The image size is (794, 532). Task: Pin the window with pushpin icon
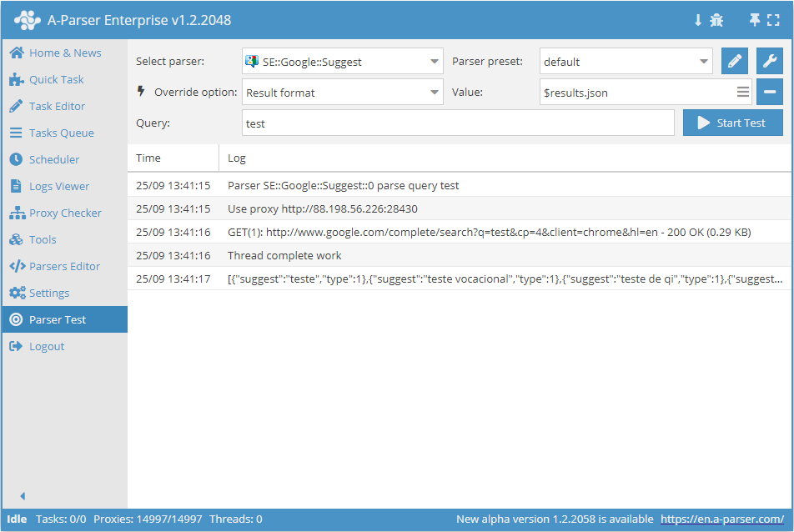pyautogui.click(x=755, y=20)
